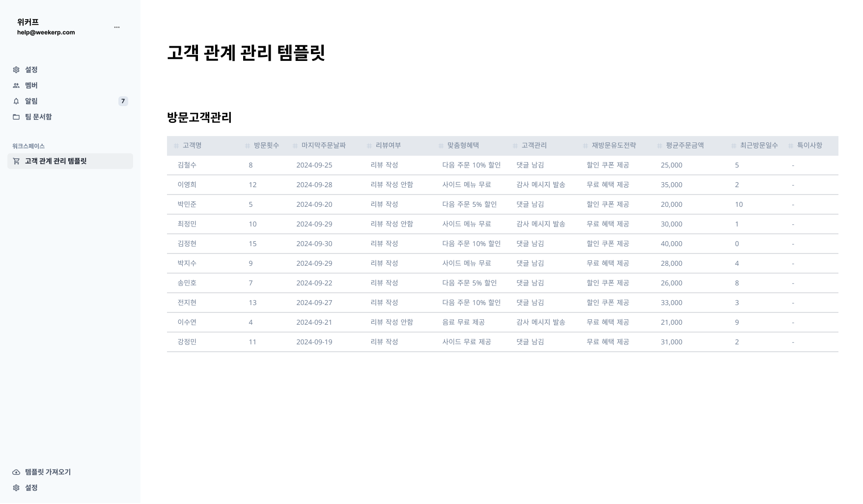Click visit count cell 15
Viewport: 863px width, 504px height.
252,244
